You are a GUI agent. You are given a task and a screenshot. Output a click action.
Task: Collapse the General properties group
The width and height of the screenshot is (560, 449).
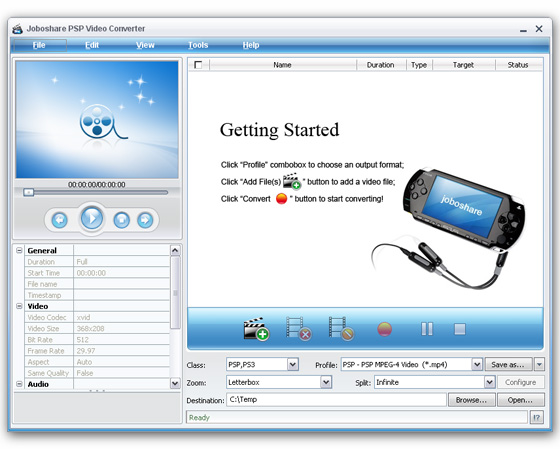pos(19,250)
